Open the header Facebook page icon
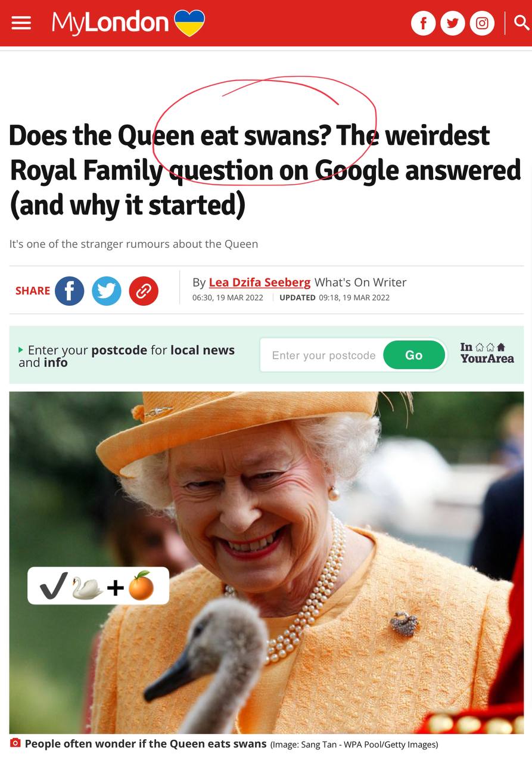The width and height of the screenshot is (532, 763). (x=424, y=23)
